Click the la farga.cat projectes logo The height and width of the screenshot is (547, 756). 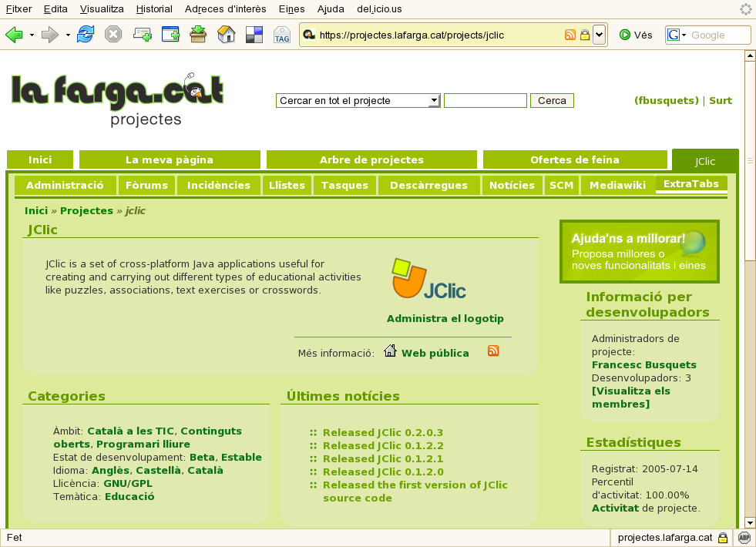(117, 99)
